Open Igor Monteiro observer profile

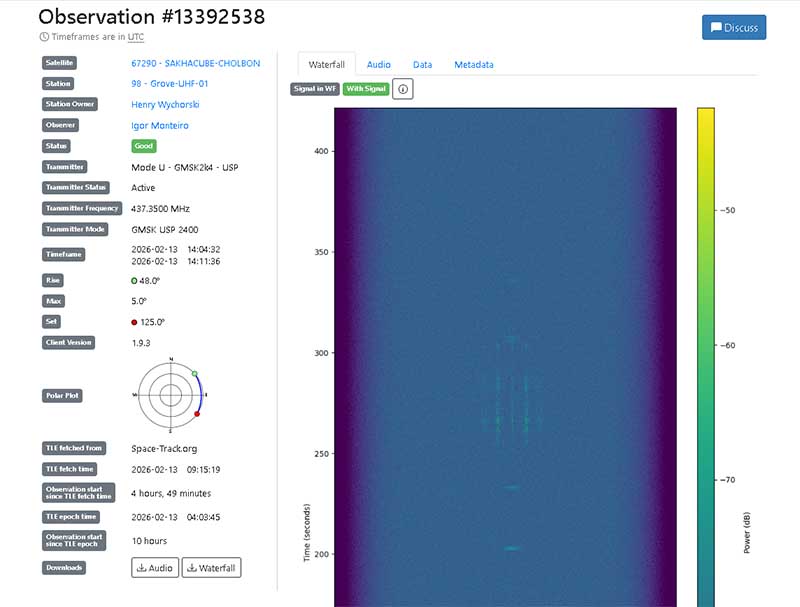(160, 126)
